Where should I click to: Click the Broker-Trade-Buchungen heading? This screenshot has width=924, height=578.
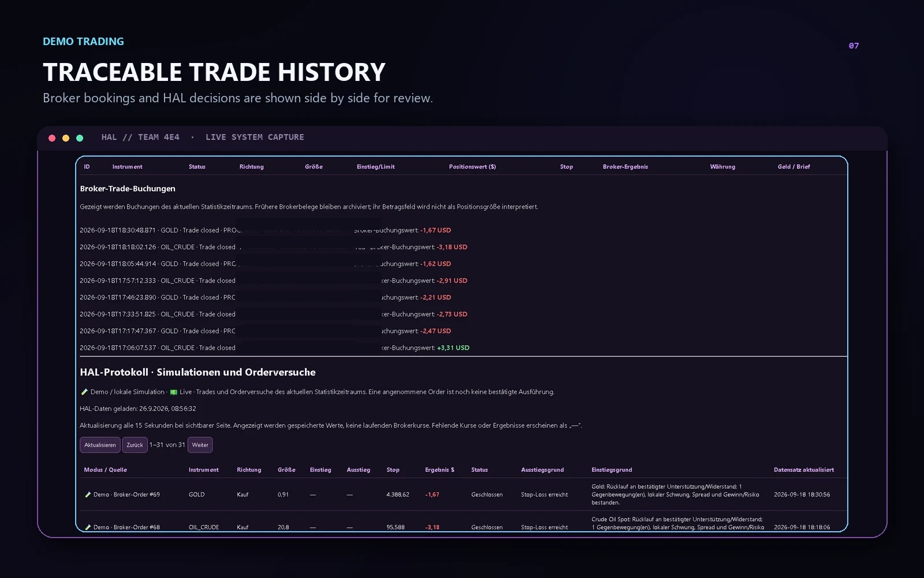click(x=128, y=188)
